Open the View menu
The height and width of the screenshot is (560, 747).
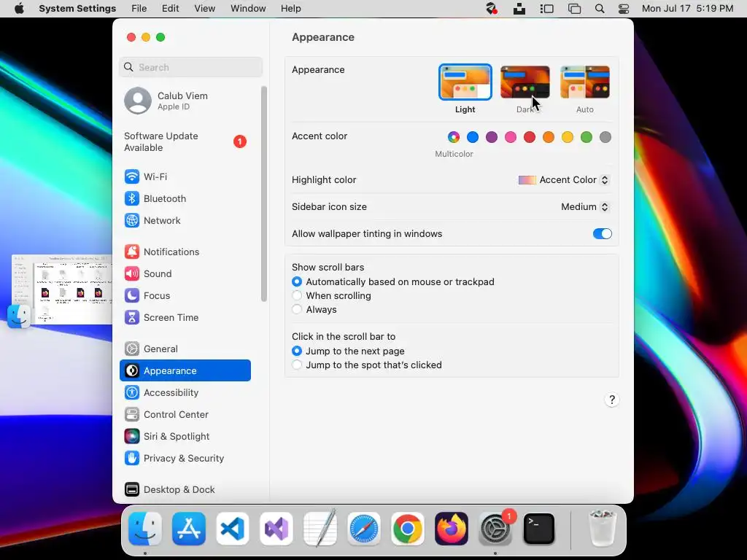pyautogui.click(x=205, y=9)
